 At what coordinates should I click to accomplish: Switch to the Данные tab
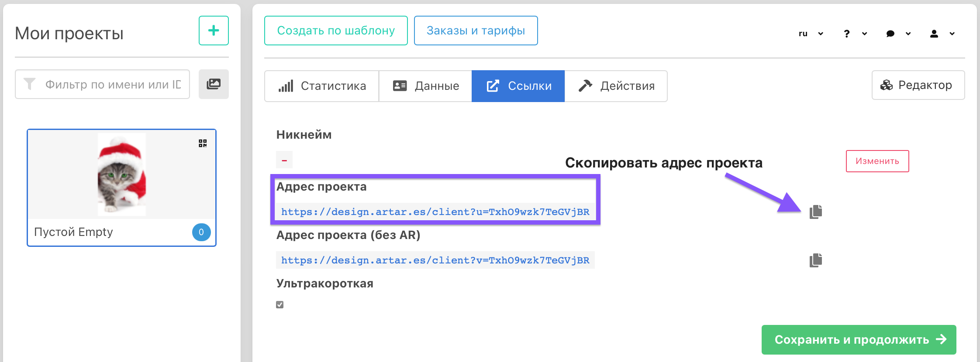click(x=425, y=86)
